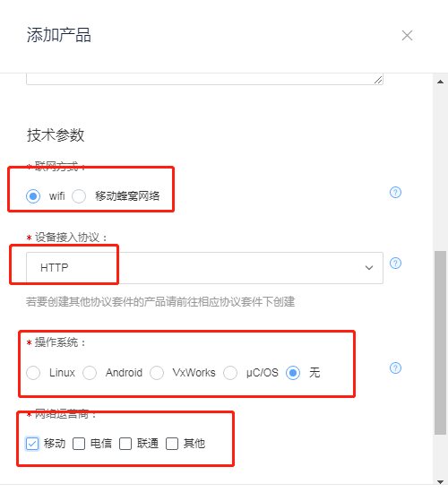Choose VxWorks as the operating system
Viewport: 448px width, 493px height.
coord(157,373)
